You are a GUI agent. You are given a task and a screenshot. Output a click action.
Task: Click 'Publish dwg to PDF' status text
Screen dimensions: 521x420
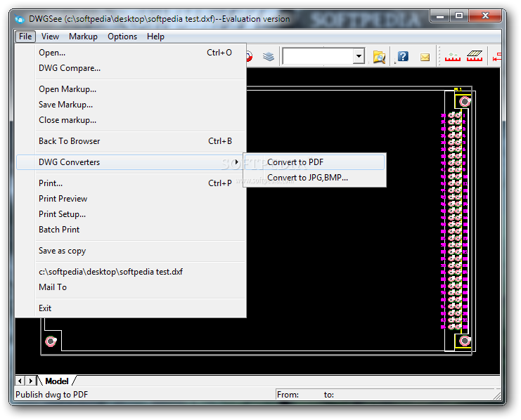[x=52, y=395]
